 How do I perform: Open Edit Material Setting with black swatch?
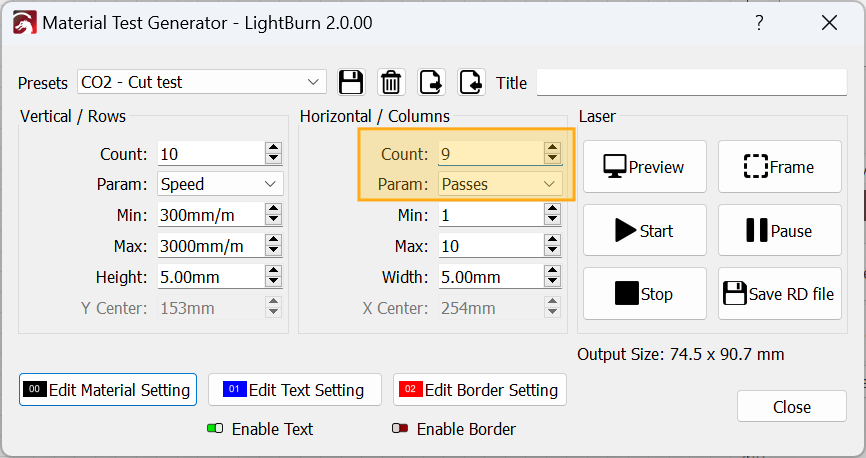click(x=108, y=390)
